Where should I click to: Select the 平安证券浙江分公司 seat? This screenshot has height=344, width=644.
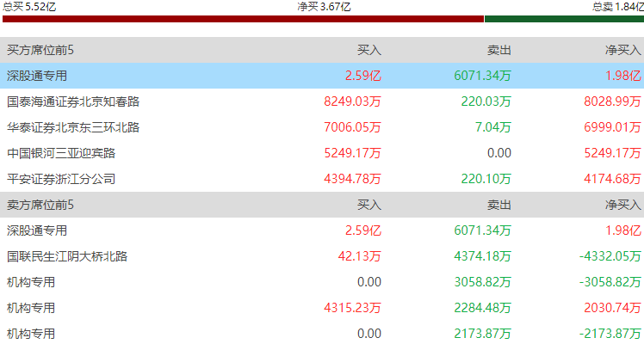(61, 179)
